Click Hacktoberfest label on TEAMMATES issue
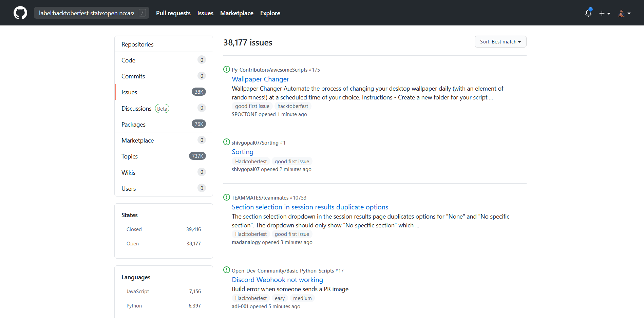The height and width of the screenshot is (318, 644). coord(251,234)
